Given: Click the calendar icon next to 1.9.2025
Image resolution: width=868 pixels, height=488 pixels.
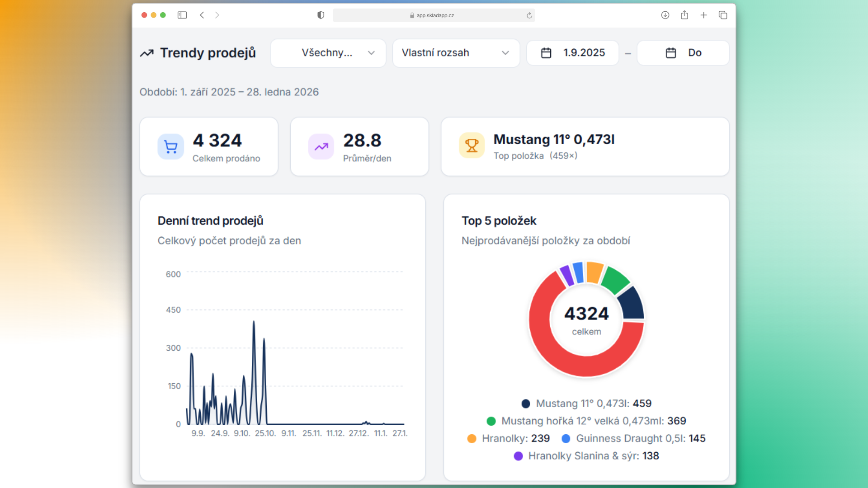Looking at the screenshot, I should pos(546,52).
